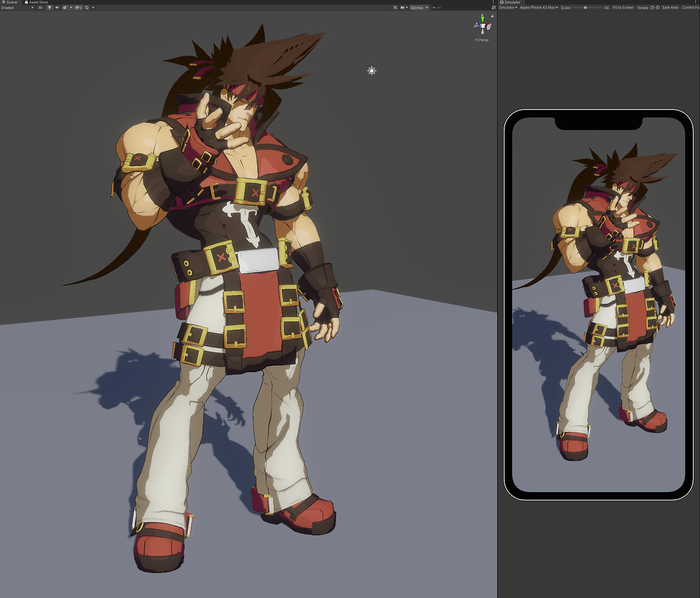
Task: Open scene camera settings icon
Action: [x=402, y=8]
